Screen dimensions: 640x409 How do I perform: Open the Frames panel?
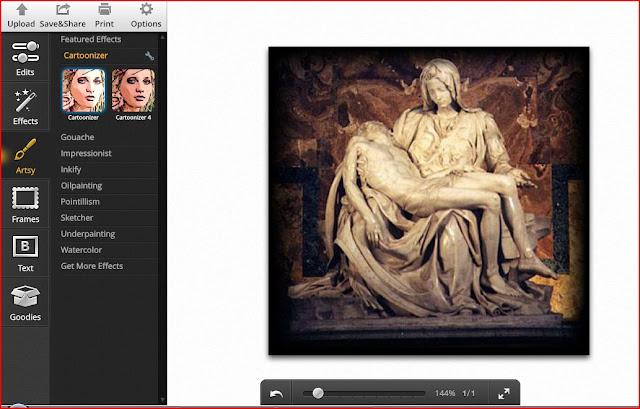[x=25, y=205]
